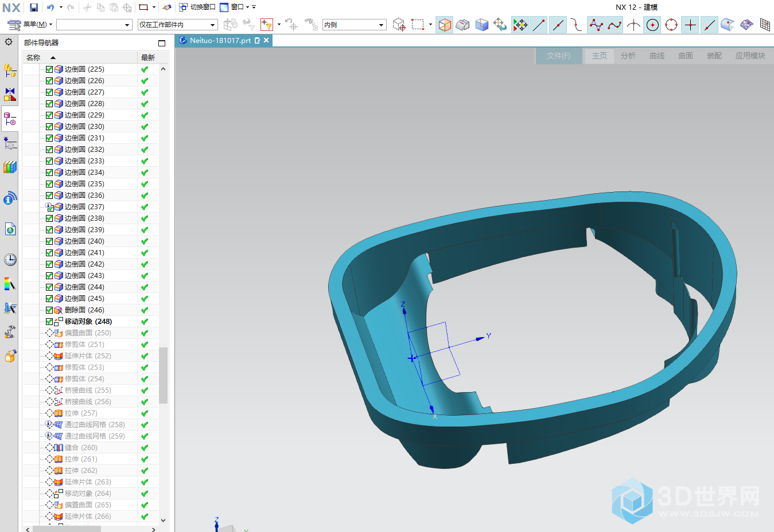
Task: Toggle the 偏置曲面 (250) suppressed feature box
Action: pos(49,333)
